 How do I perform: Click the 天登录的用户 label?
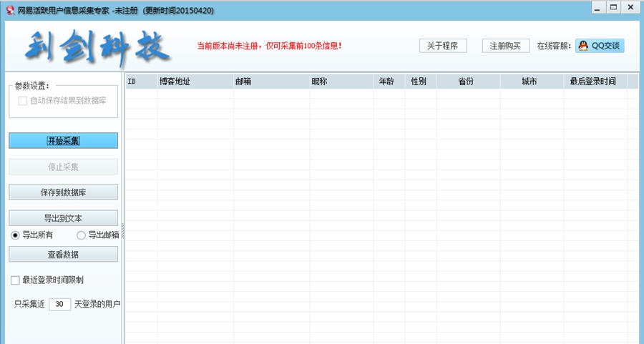click(x=97, y=304)
